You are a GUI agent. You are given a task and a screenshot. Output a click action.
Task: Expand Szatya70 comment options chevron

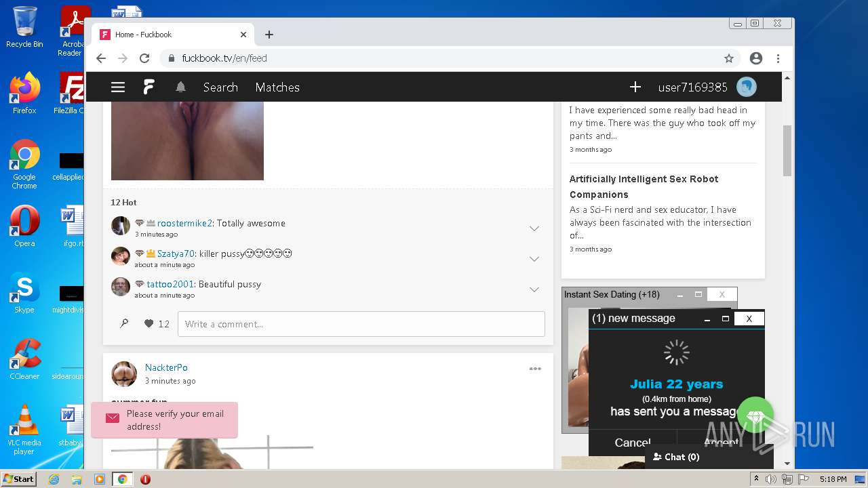point(534,259)
